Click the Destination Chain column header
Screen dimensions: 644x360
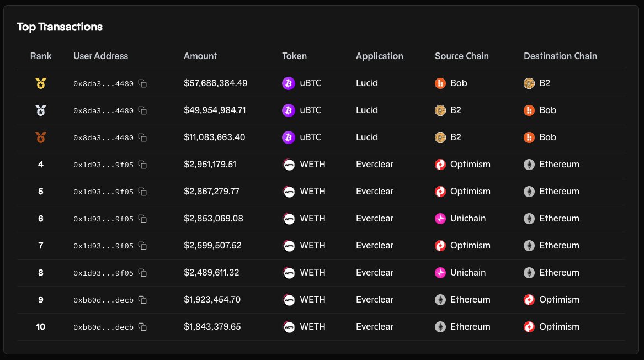pos(560,56)
